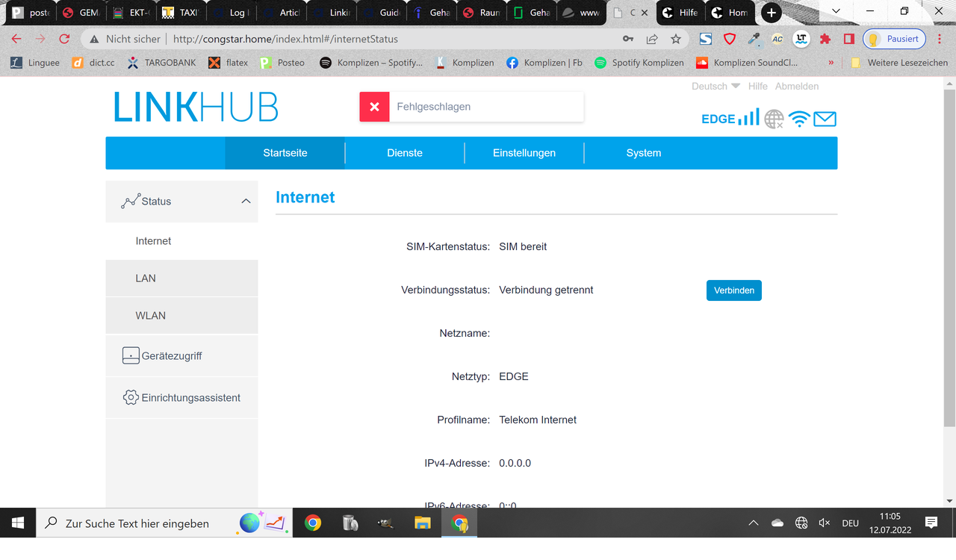
Task: Open the Deutsch language dropdown
Action: [x=716, y=87]
